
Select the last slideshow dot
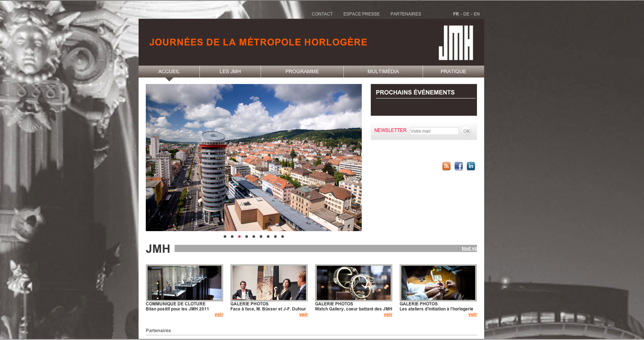(283, 236)
